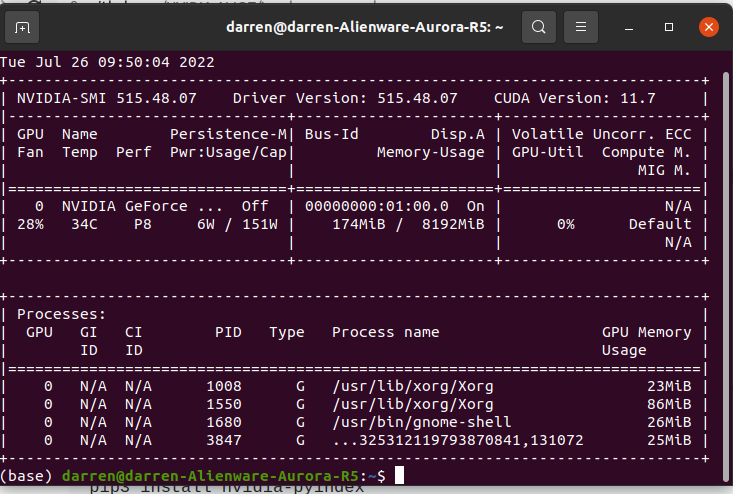This screenshot has width=733, height=494.
Task: Click at the terminal prompt cursor
Action: [399, 475]
